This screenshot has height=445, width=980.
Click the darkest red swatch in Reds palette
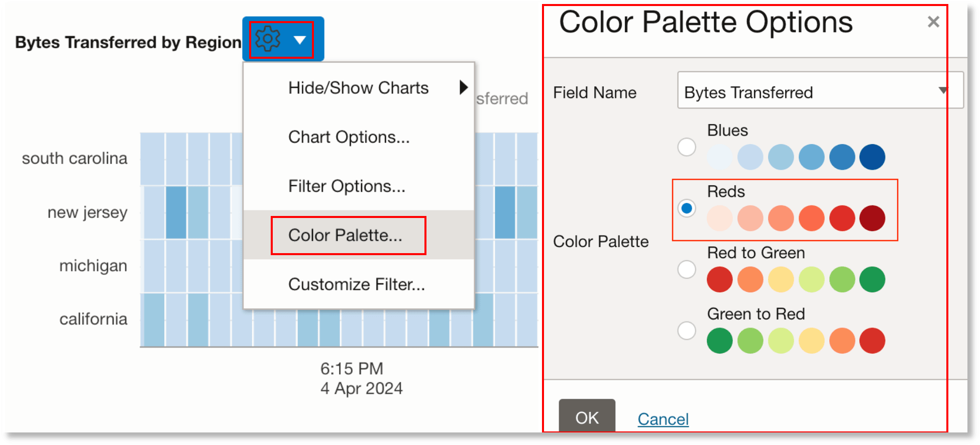coord(873,218)
